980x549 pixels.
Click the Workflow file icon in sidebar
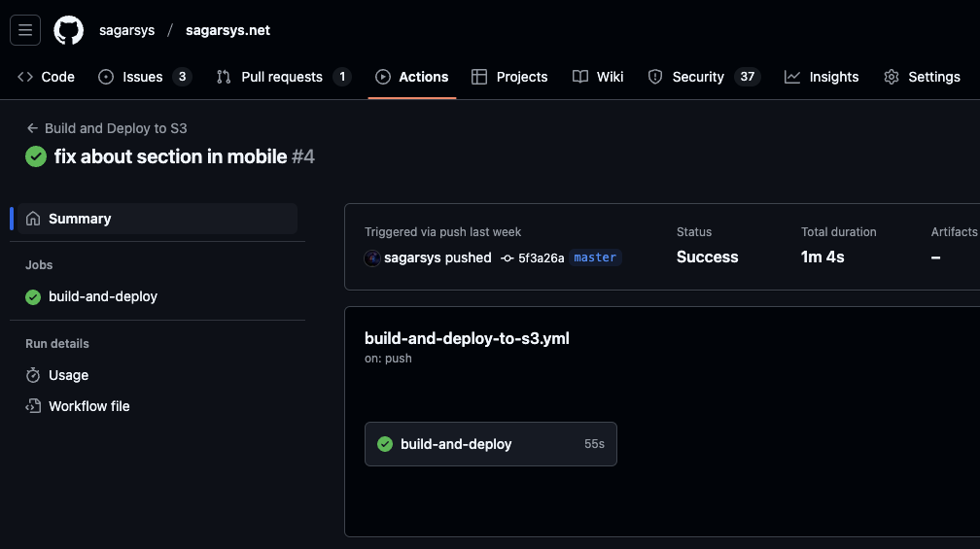[33, 406]
